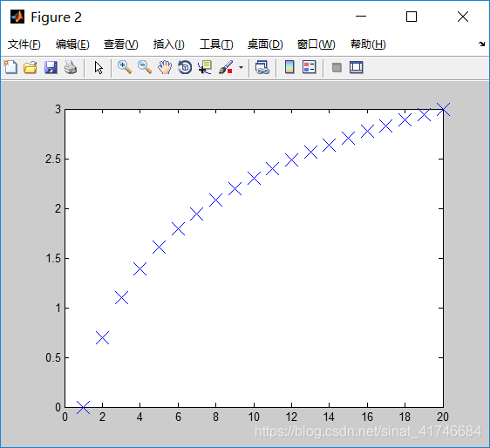The image size is (490, 448).
Task: Close the Figure 2 window
Action: click(x=463, y=17)
